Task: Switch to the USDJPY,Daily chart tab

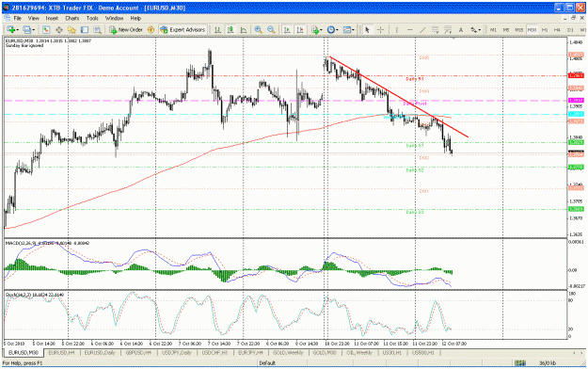Action: pos(177,353)
